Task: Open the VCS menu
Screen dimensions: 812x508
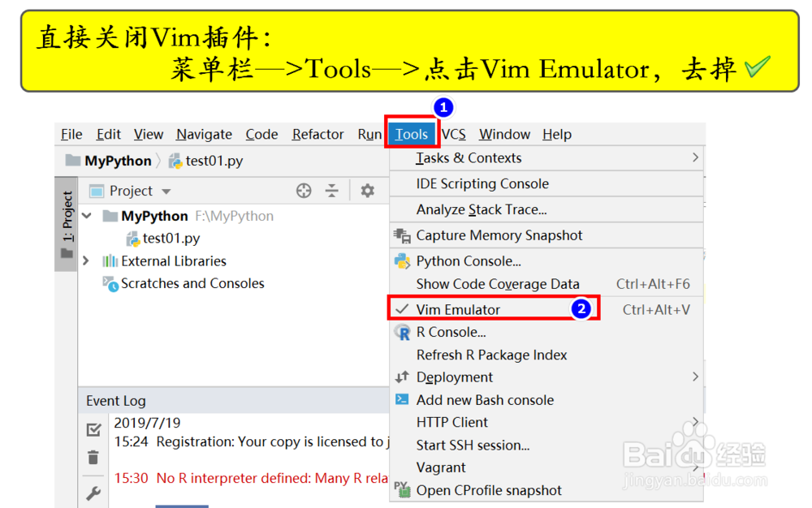Action: [454, 135]
